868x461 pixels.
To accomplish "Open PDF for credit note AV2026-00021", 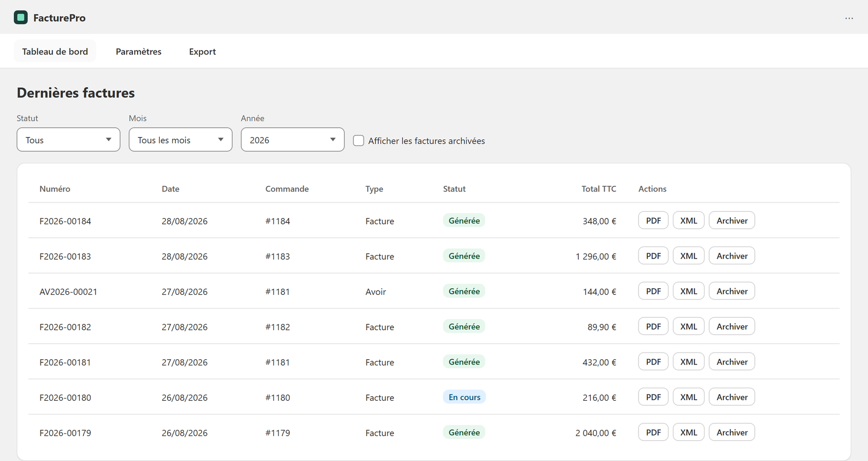I will [654, 291].
